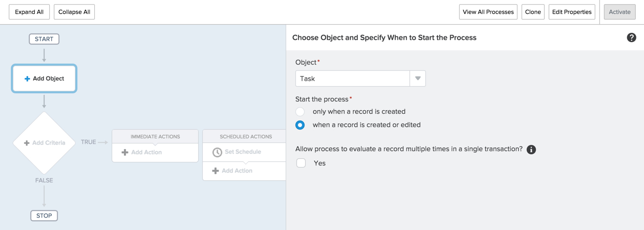644x230 pixels.
Task: Open the Object dropdown arrow
Action: 418,78
